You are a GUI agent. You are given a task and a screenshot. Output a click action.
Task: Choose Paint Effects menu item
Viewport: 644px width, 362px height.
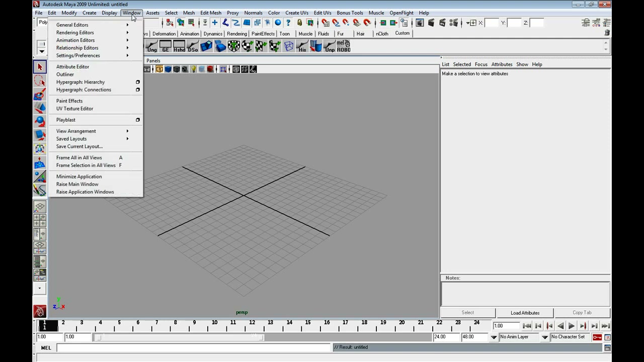69,101
